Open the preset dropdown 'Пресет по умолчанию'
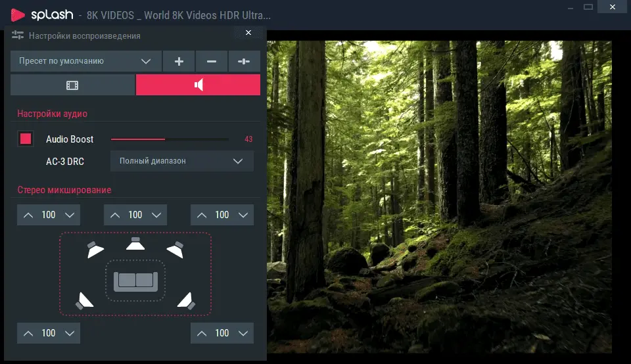 tap(86, 61)
